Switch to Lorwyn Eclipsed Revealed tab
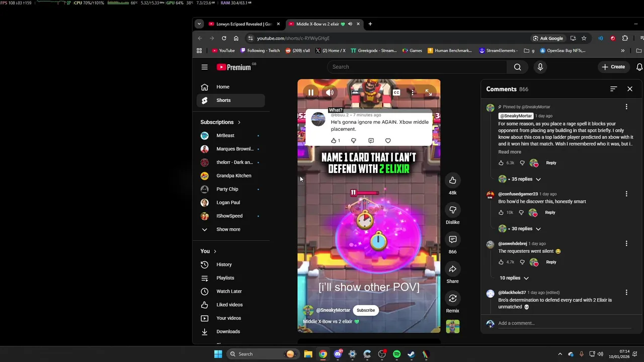This screenshot has width=644, height=362. [x=245, y=24]
